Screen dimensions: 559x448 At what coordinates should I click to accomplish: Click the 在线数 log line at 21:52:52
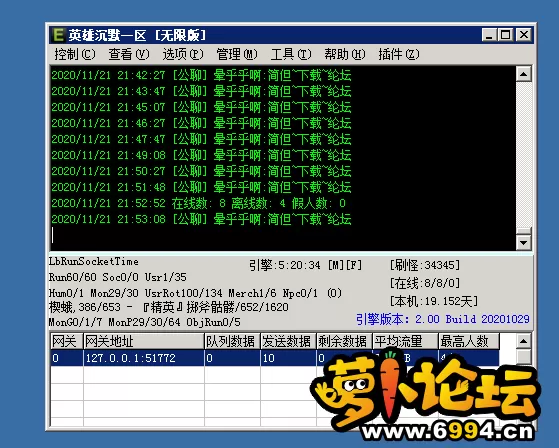(x=199, y=203)
